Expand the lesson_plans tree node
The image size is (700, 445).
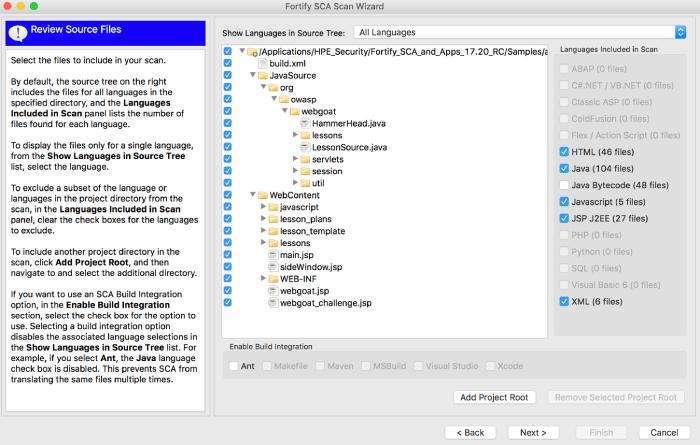[x=263, y=218]
